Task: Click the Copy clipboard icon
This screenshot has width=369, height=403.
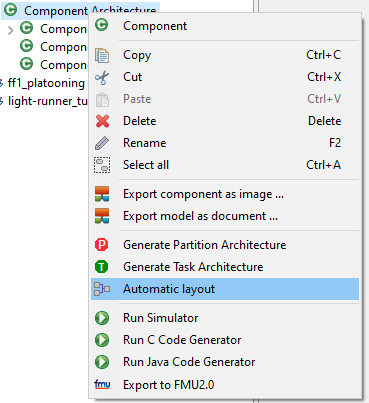Action: (x=102, y=55)
